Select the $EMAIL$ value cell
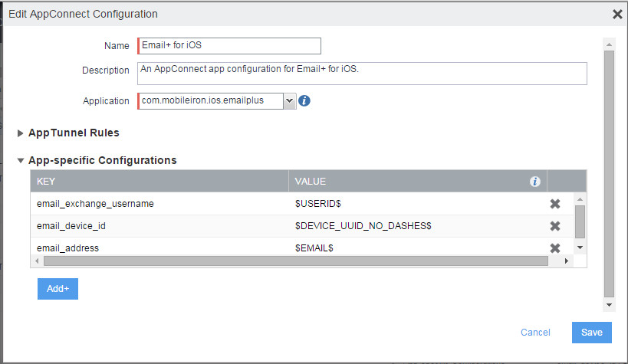628x364 pixels. click(418, 248)
